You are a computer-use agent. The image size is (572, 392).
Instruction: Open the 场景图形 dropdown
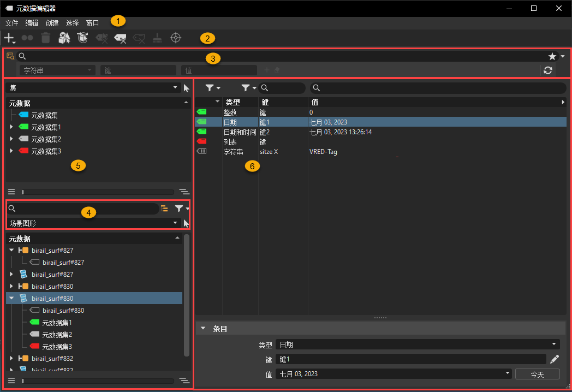click(x=93, y=223)
